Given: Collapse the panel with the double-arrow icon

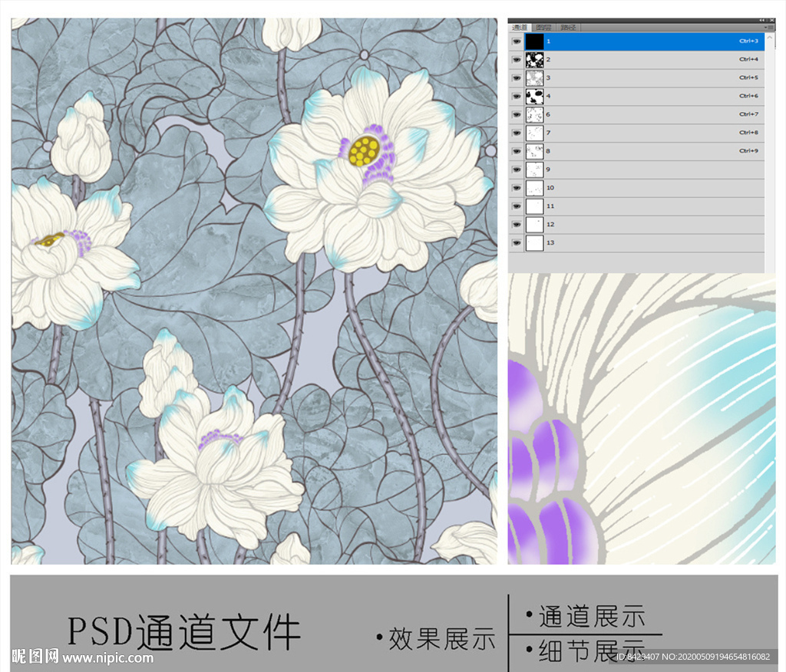Looking at the screenshot, I should click(761, 20).
